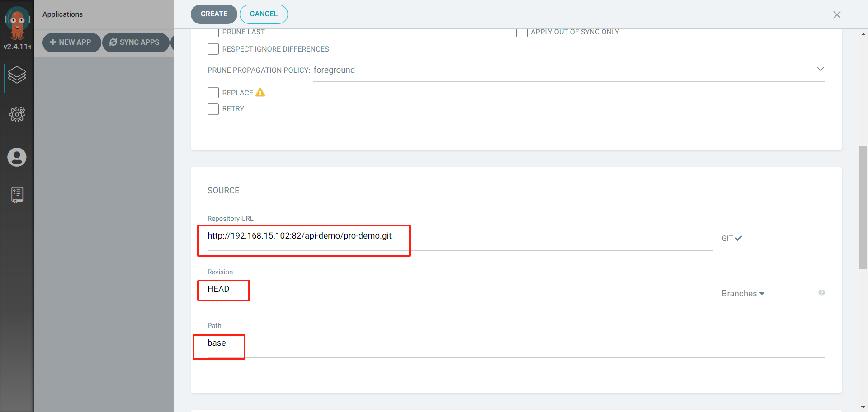This screenshot has height=412, width=868.
Task: Click the Applications header label
Action: tap(62, 14)
